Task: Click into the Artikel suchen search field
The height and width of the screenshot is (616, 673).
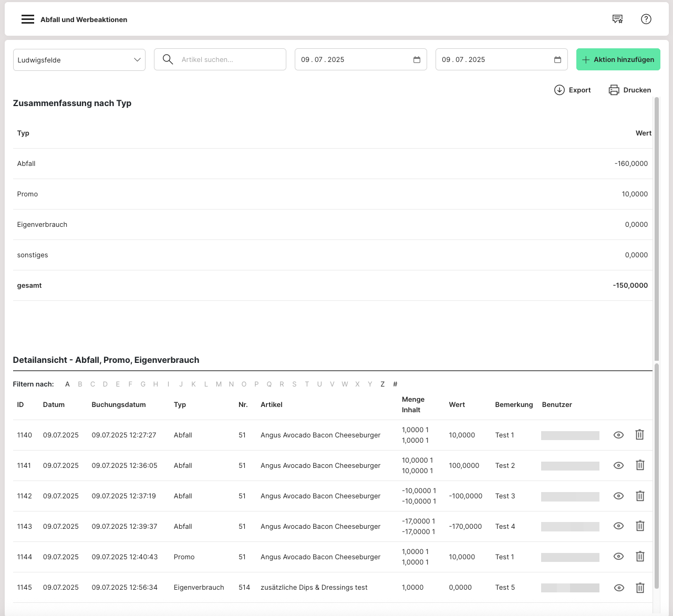Action: pos(230,60)
